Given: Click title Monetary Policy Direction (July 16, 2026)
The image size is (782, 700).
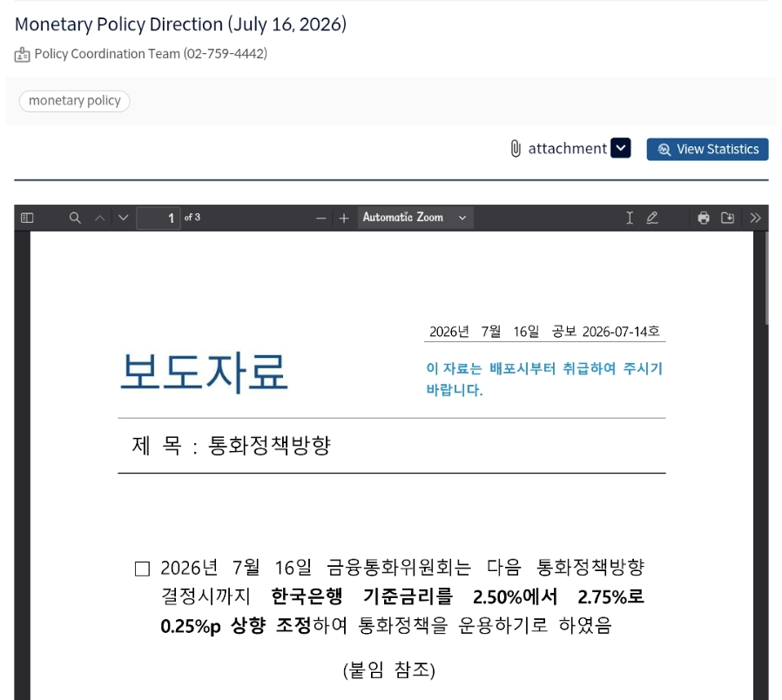Looking at the screenshot, I should tap(180, 24).
